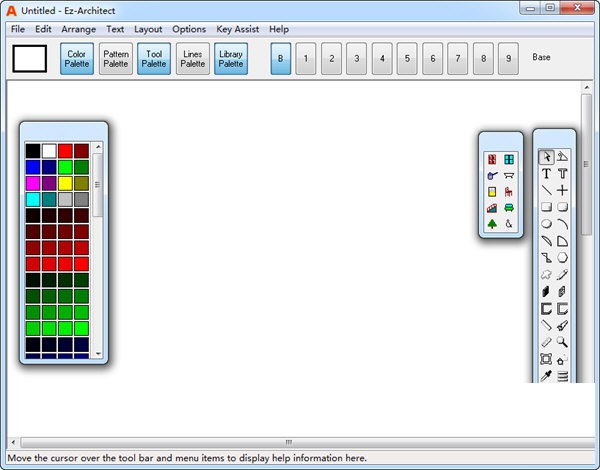Click the green tree library icon
The image size is (600, 470).
pyautogui.click(x=491, y=224)
